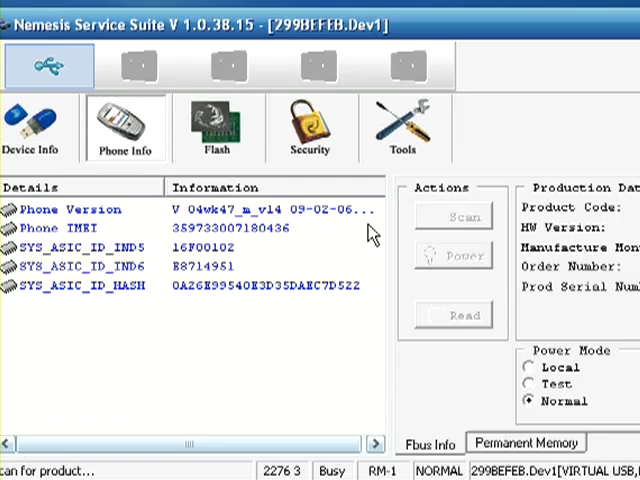Click the scroll left arrow
Image resolution: width=640 pixels, height=480 pixels.
(x=8, y=444)
